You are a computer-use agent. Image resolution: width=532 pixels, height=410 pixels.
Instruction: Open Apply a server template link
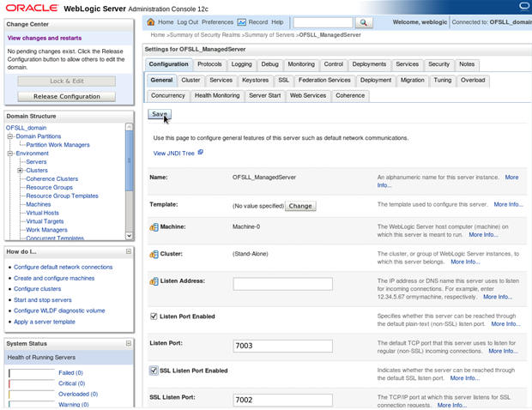45,322
